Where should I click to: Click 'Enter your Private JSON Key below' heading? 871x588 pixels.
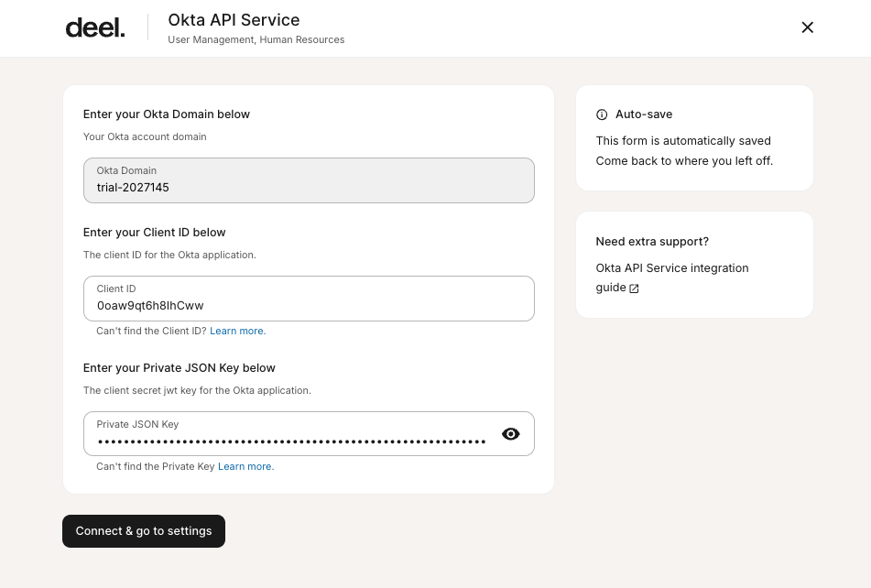point(179,368)
